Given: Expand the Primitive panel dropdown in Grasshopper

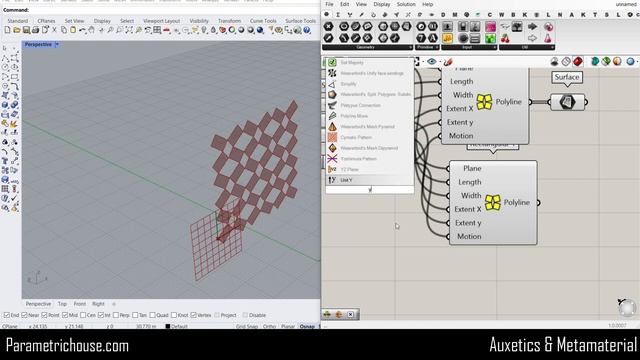Looking at the screenshot, I should click(x=437, y=47).
